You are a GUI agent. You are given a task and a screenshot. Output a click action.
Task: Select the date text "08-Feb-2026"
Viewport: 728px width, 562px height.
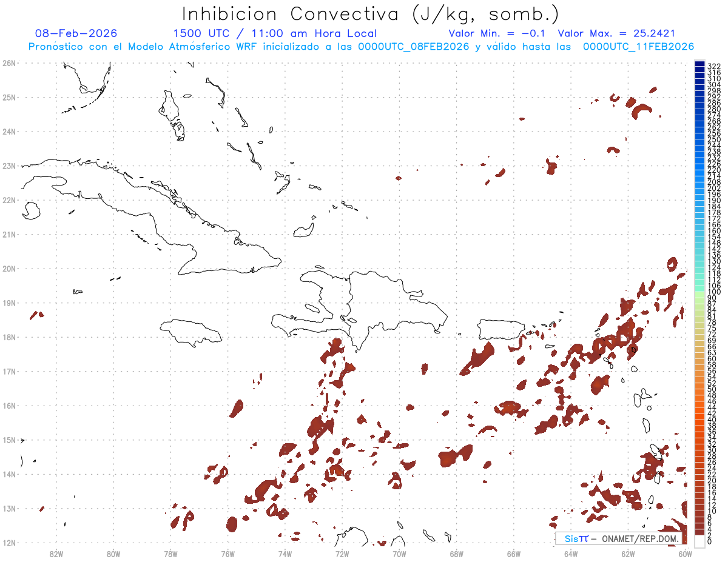click(76, 33)
